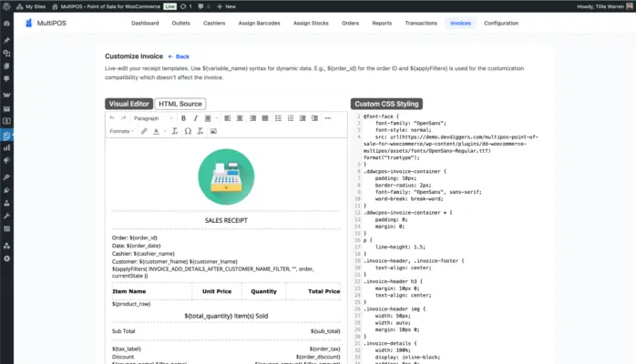Open the active MultiPOS sidebar icon
636x364 pixels.
(x=6, y=136)
